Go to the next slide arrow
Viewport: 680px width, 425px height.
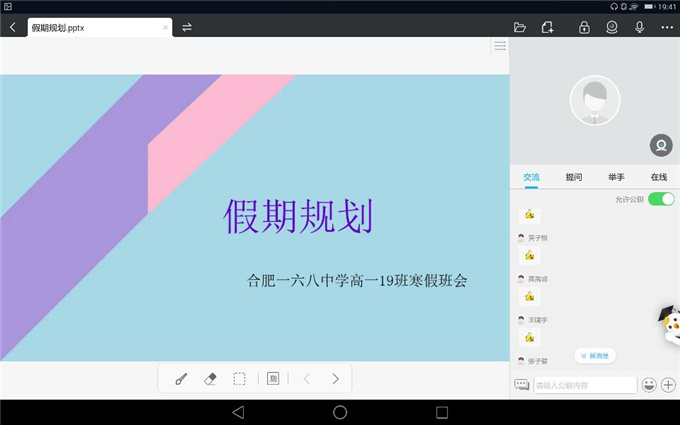[336, 379]
